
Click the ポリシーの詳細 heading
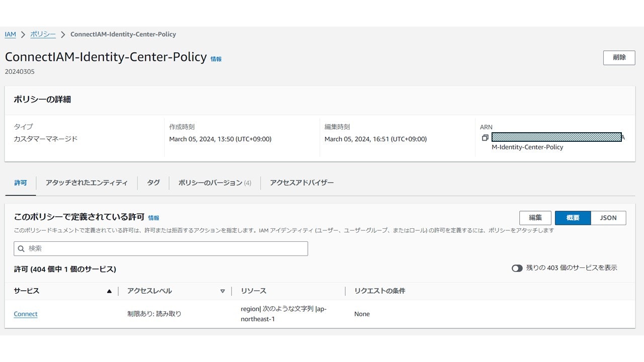tap(42, 100)
